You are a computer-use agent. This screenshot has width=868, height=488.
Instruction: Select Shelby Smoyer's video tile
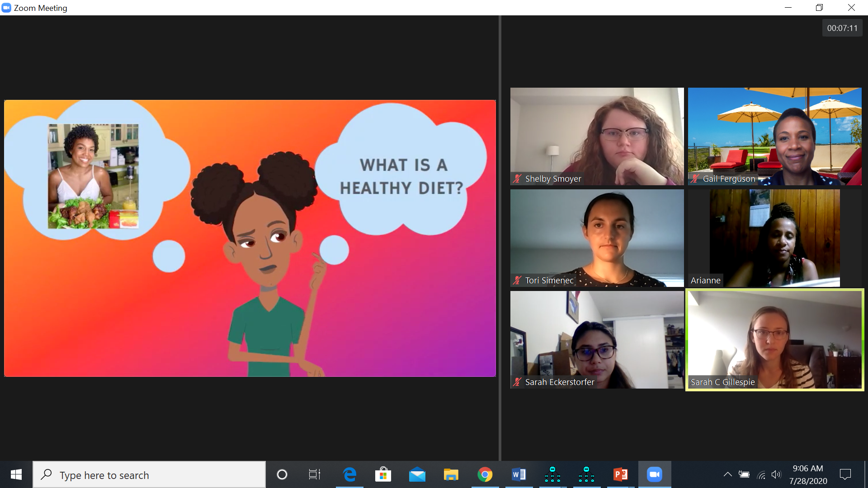(597, 136)
